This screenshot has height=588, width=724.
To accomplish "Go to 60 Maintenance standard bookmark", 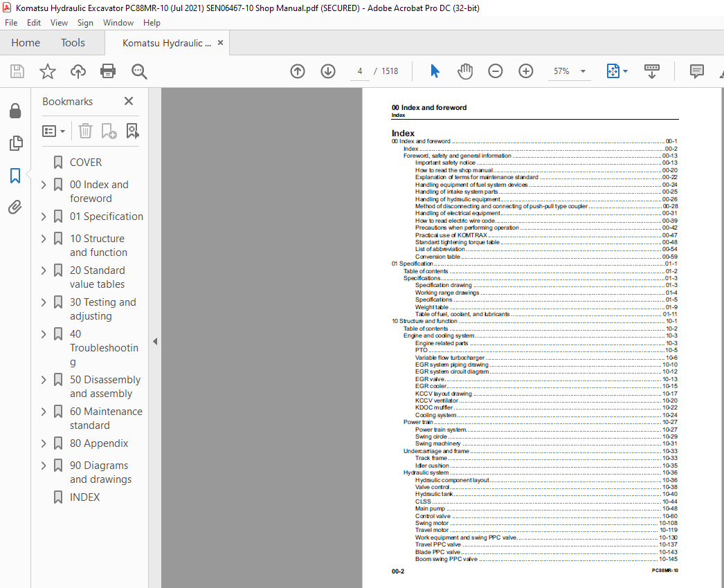I will (106, 419).
